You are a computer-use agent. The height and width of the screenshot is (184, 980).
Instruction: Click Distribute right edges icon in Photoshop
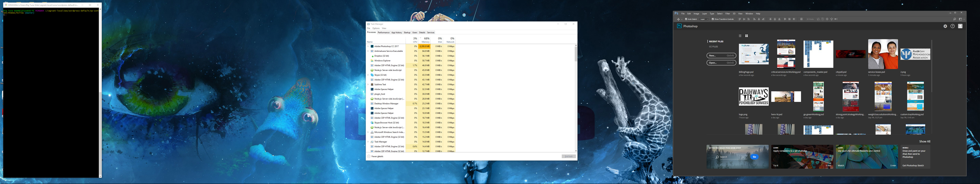click(x=794, y=19)
